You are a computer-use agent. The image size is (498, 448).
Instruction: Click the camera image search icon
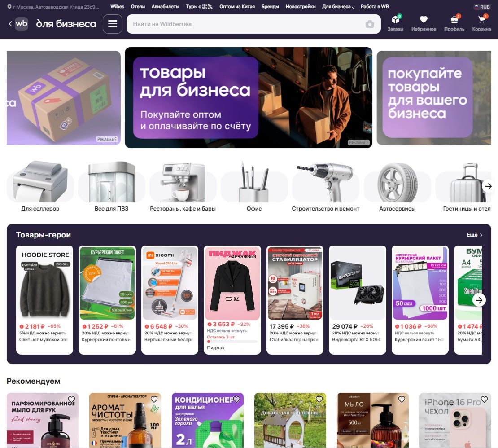coord(370,24)
